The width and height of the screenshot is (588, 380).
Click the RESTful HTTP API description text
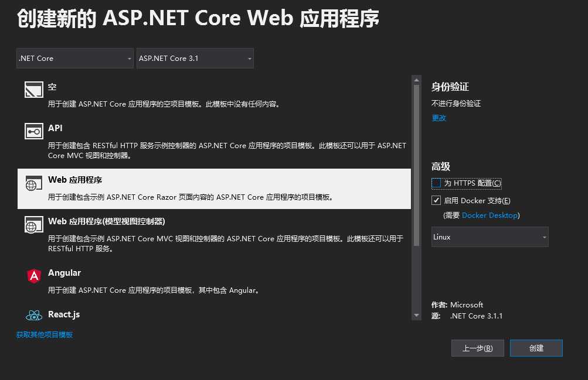[227, 150]
